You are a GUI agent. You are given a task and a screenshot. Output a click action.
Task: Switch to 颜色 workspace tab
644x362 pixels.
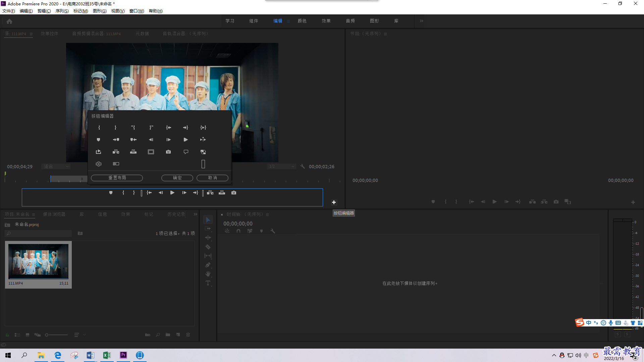point(302,21)
